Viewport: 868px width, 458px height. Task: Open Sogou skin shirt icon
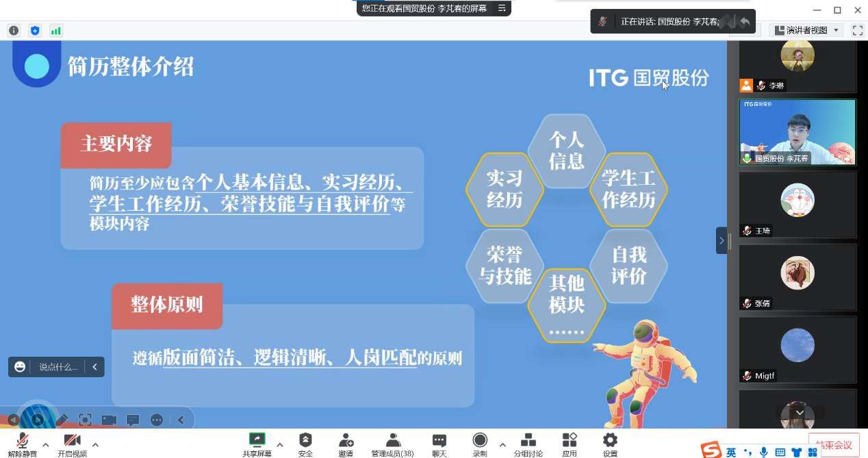[x=797, y=453]
